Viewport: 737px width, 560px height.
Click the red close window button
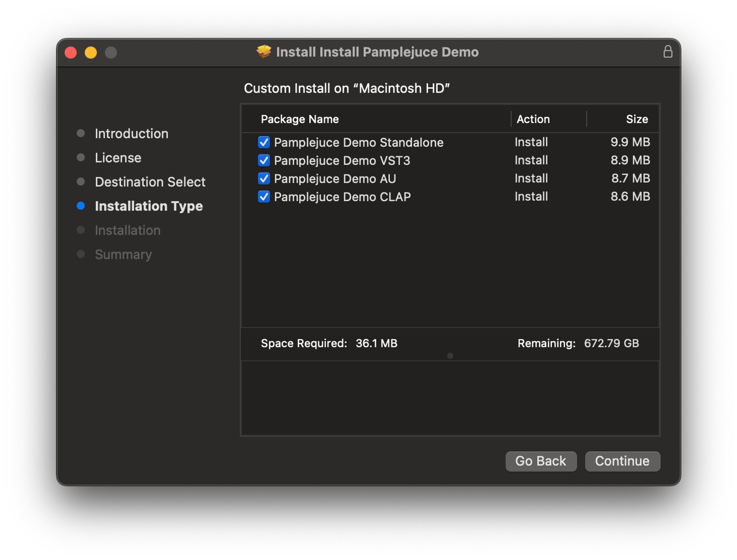[x=71, y=53]
